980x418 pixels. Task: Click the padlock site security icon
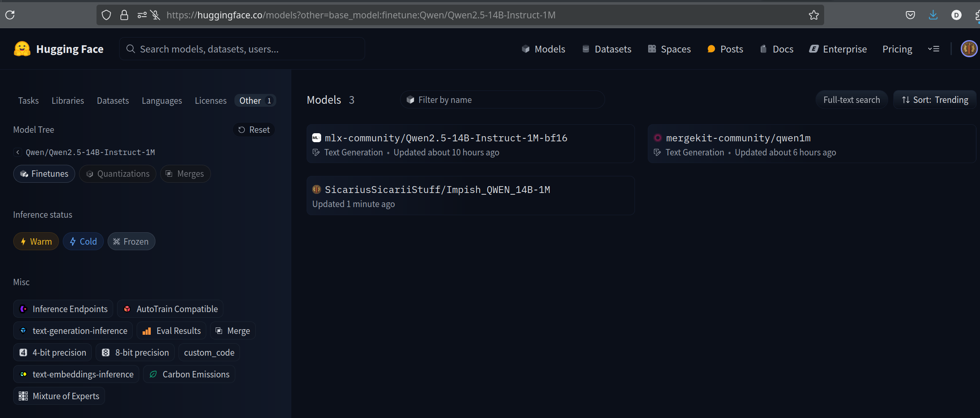point(124,15)
